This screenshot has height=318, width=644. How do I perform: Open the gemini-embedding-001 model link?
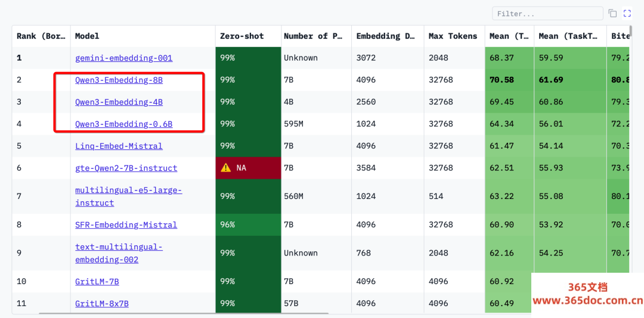click(123, 58)
